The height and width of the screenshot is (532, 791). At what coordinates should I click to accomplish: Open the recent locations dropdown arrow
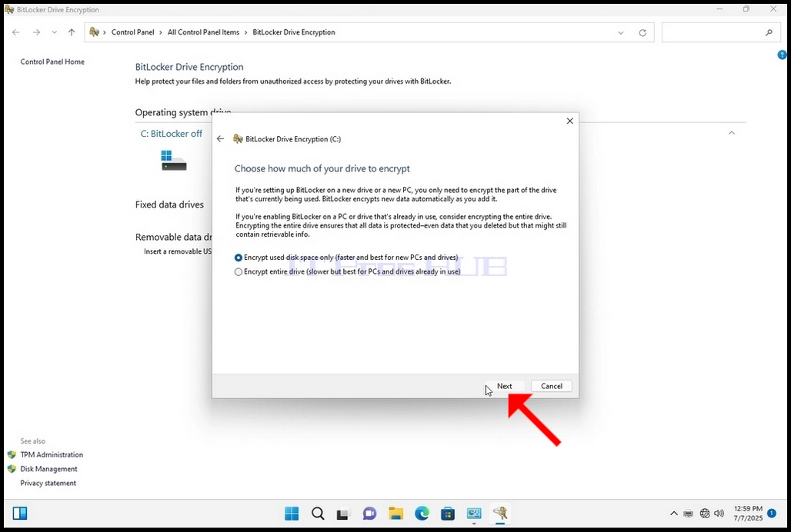tap(54, 32)
